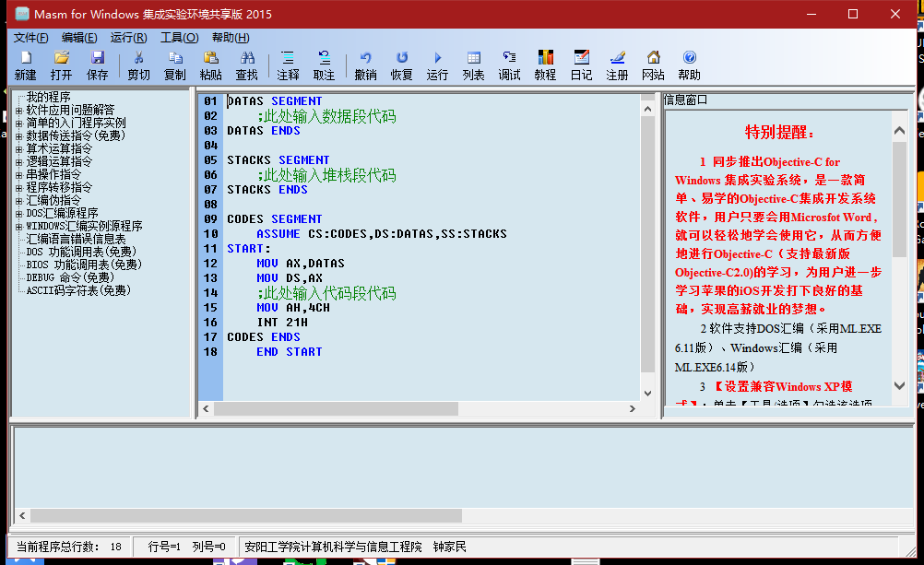Expand the 算术运算指令 tree node
This screenshot has width=924, height=565.
[19, 148]
